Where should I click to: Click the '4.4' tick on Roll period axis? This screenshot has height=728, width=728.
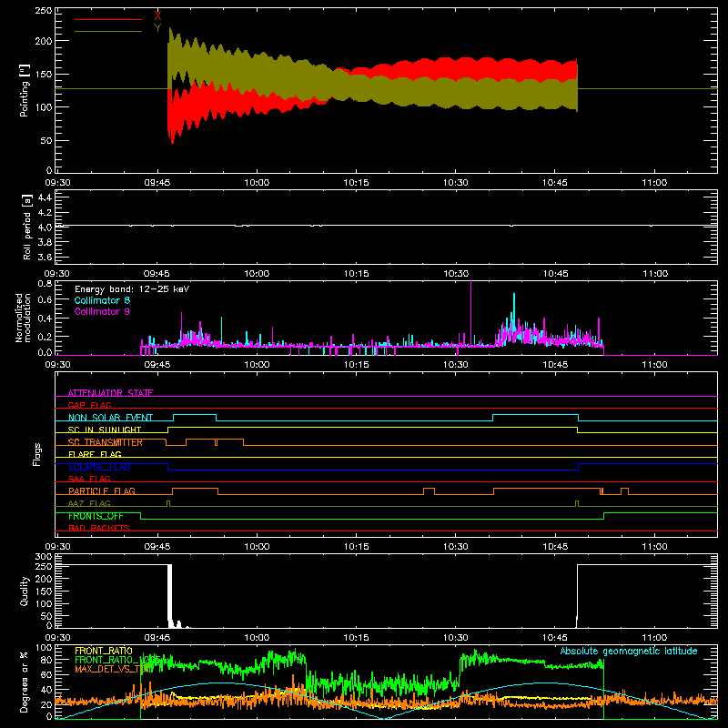45,197
